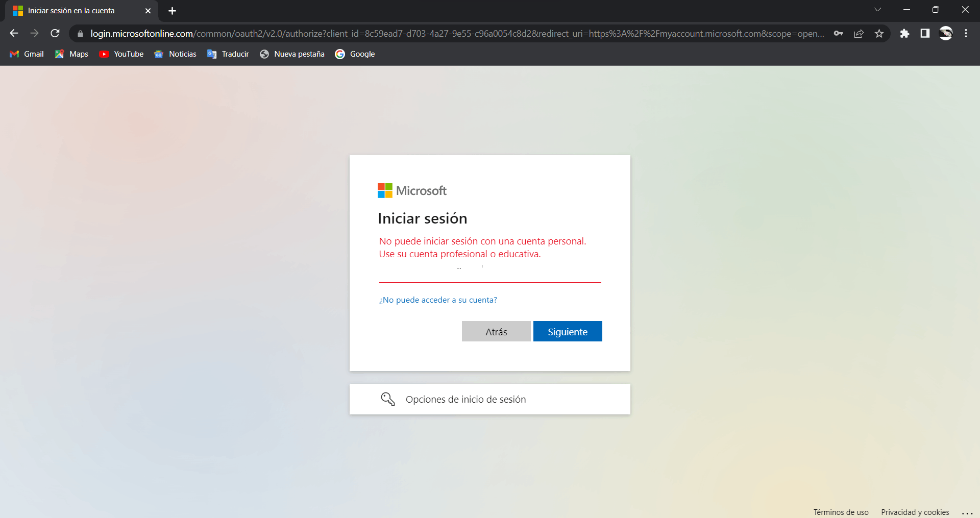Open the YouTube bookmark
Screen dimensions: 980x518
(x=121, y=54)
